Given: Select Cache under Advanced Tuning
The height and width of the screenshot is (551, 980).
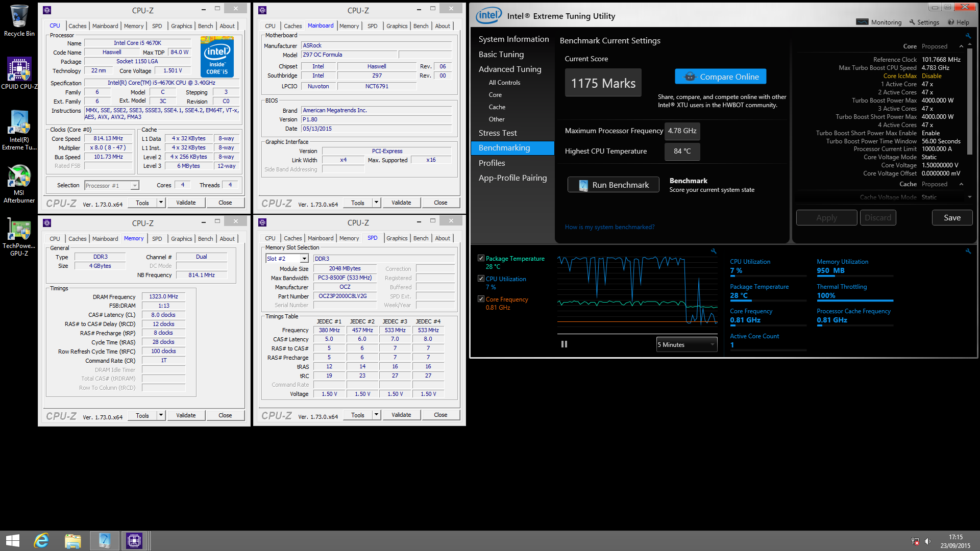Looking at the screenshot, I should coord(497,107).
